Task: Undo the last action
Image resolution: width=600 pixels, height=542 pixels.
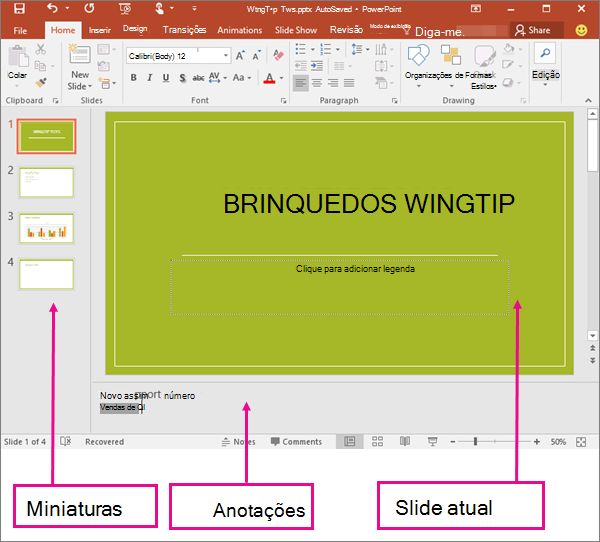Action: pyautogui.click(x=52, y=8)
